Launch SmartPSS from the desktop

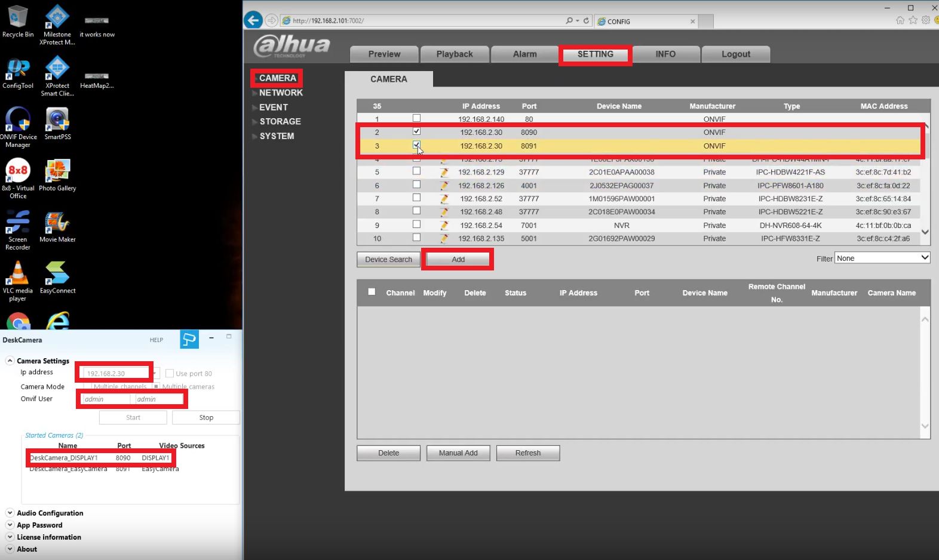57,124
